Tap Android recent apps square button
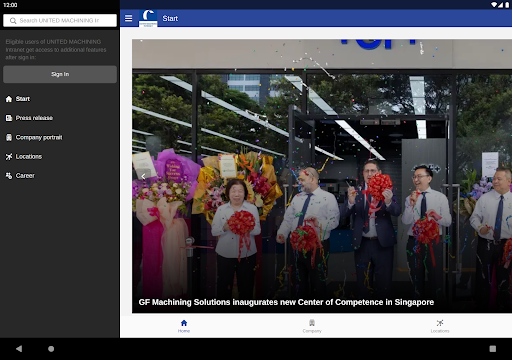Viewport: 512px width, 360px height. 493,349
